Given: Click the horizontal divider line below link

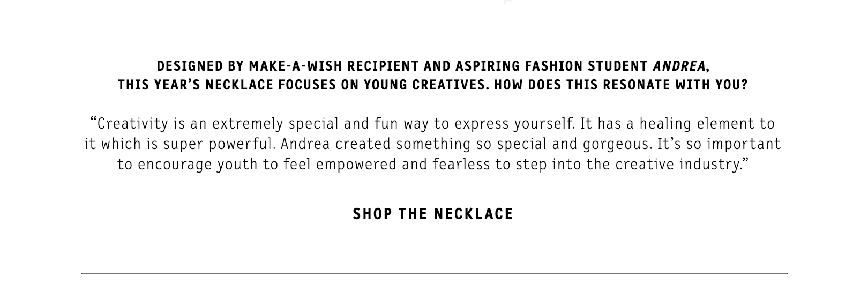Looking at the screenshot, I should pyautogui.click(x=434, y=274).
